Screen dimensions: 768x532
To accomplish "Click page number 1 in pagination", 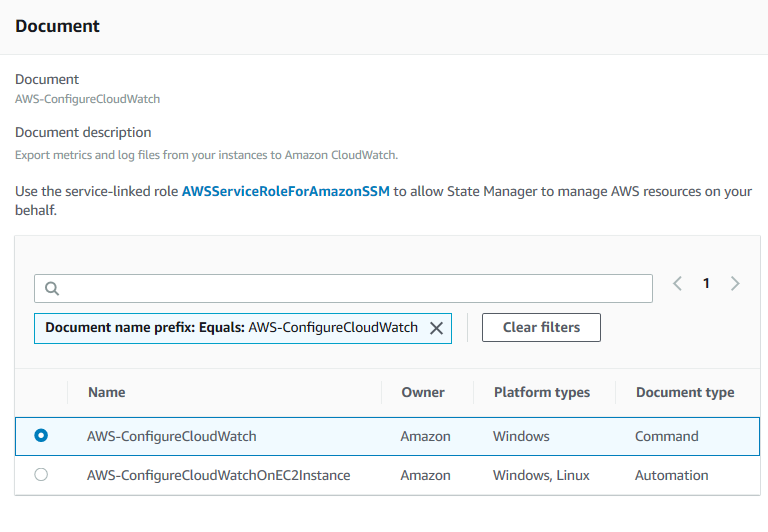I will coord(706,284).
